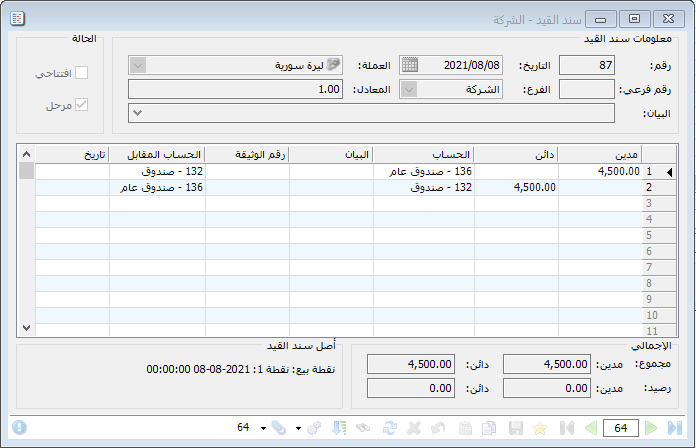Click the binoculars search icon
The height and width of the screenshot is (448, 696).
point(363,428)
